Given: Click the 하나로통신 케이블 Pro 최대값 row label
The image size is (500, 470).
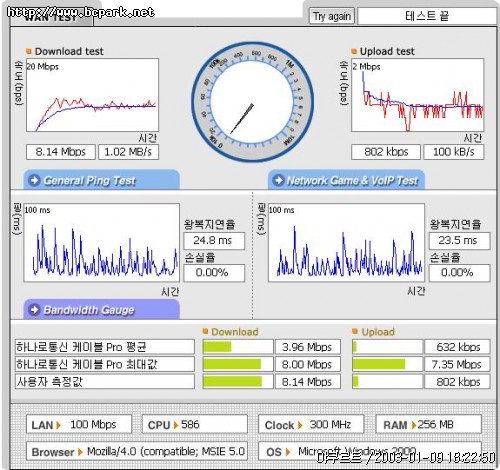Looking at the screenshot, I should 105,364.
